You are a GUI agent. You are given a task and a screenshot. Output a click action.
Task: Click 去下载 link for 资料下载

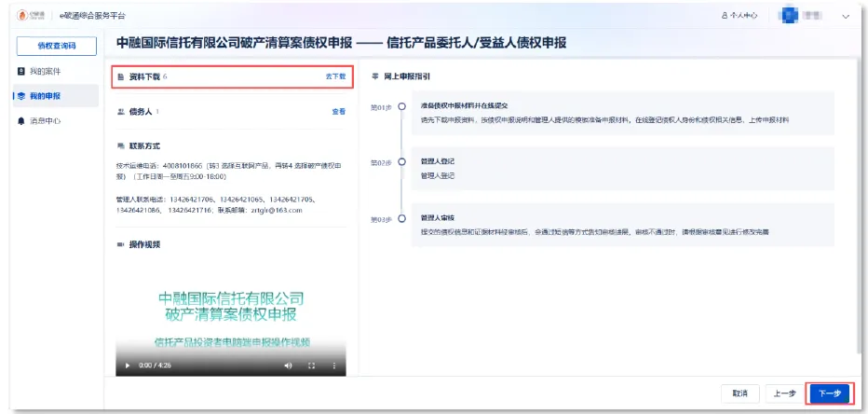335,76
